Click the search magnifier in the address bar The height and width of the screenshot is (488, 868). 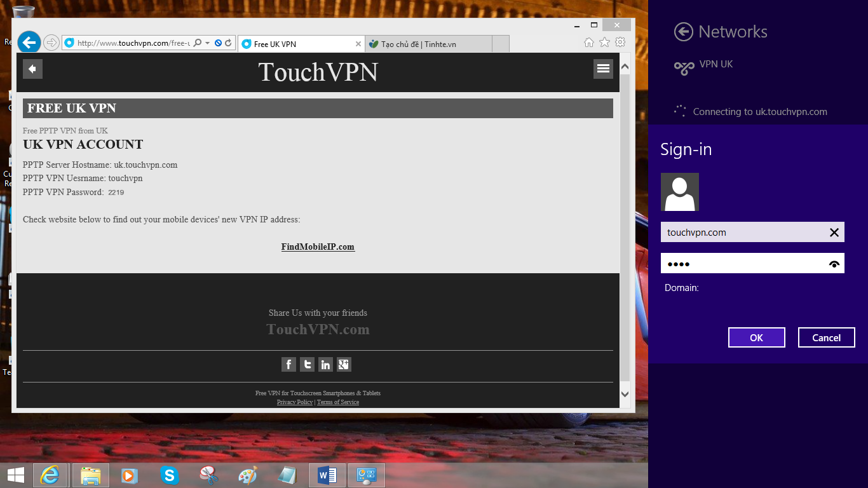pyautogui.click(x=198, y=43)
